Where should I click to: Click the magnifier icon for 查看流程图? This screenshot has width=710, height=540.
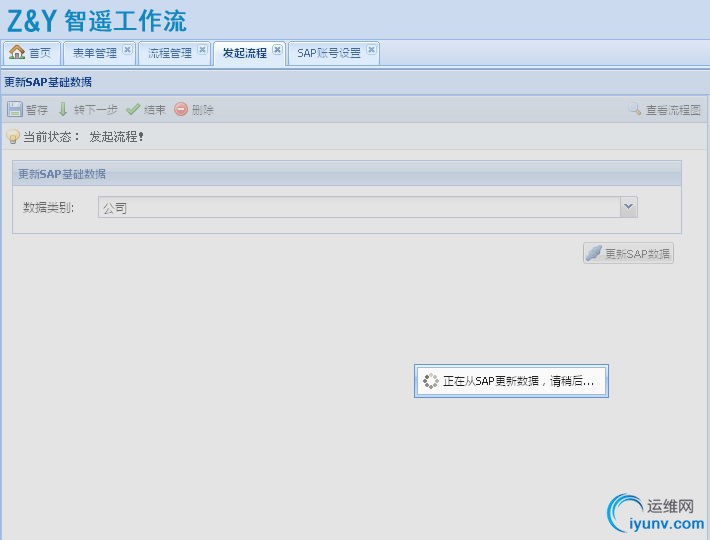tap(635, 109)
